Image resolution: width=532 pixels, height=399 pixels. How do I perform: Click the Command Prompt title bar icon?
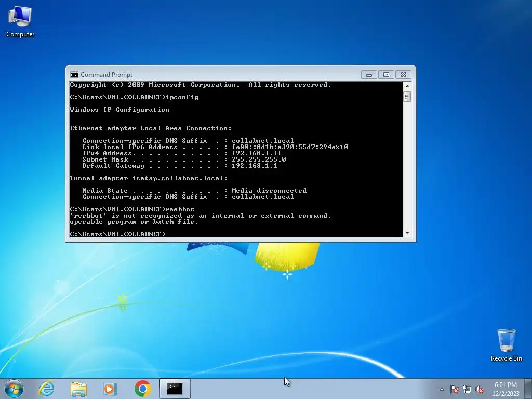[x=74, y=75]
